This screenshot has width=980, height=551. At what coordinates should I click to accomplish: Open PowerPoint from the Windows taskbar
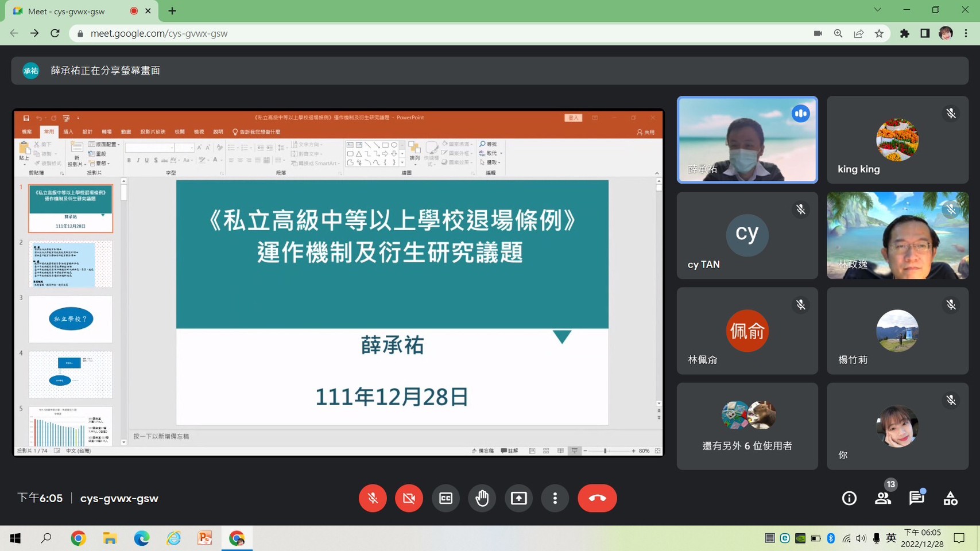click(205, 538)
